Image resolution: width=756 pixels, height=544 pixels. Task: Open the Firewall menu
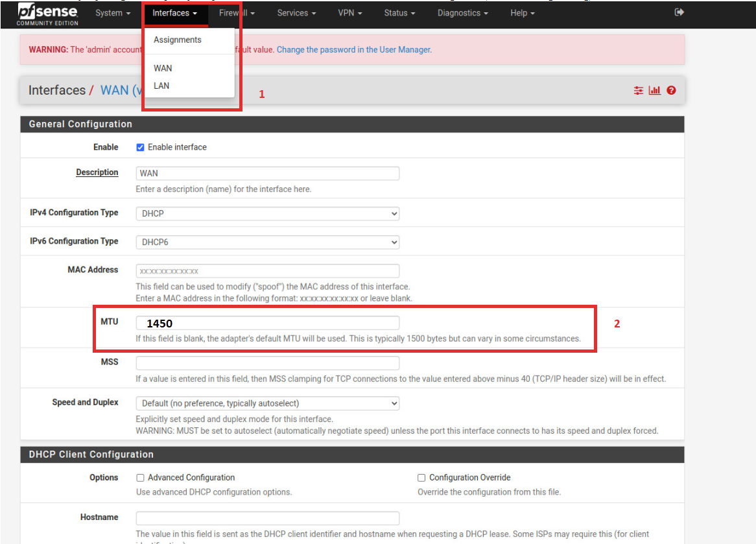tap(237, 13)
